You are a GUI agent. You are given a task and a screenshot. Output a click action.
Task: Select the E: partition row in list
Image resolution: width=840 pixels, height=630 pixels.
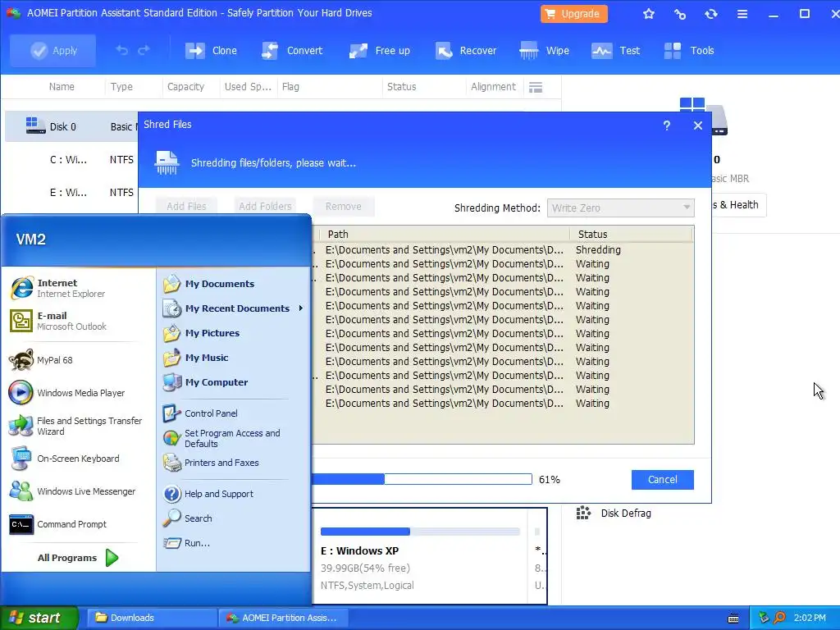point(71,192)
